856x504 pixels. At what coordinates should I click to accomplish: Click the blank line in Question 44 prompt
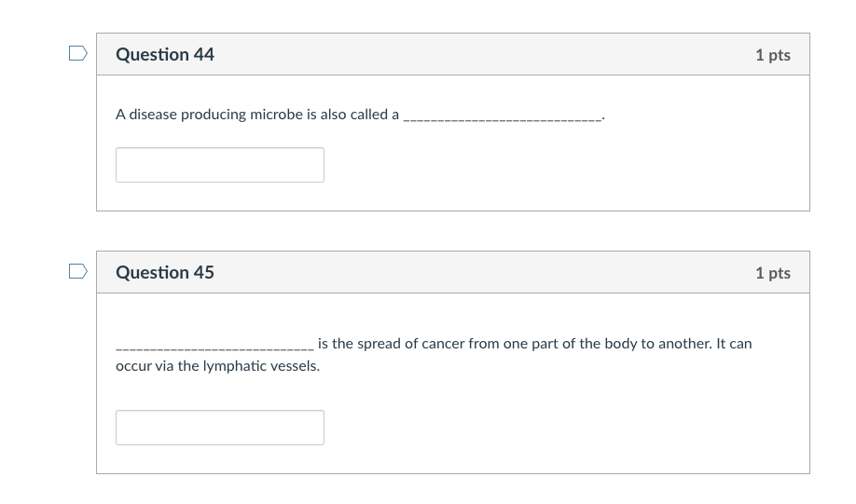(504, 117)
